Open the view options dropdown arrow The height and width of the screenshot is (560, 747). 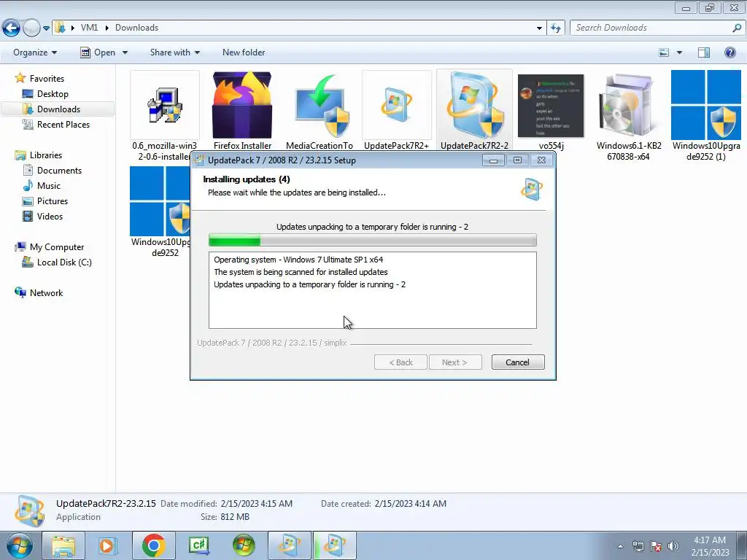(679, 52)
